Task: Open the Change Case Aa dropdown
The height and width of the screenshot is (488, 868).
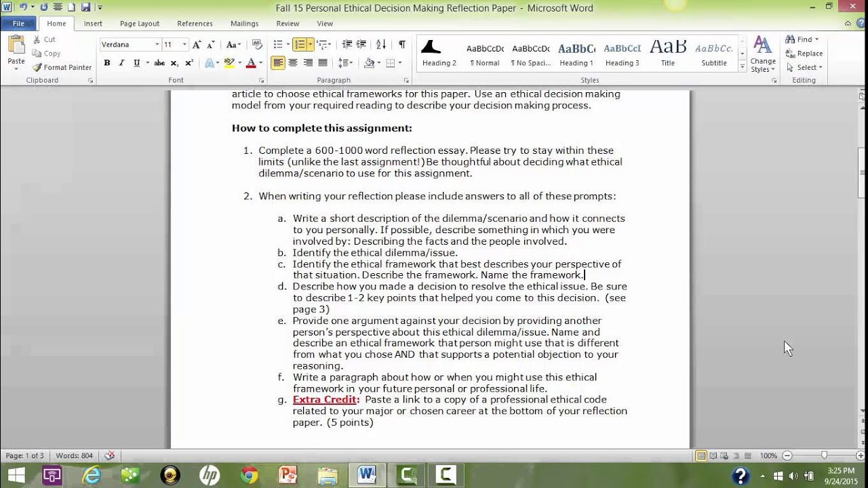Action: [x=234, y=45]
